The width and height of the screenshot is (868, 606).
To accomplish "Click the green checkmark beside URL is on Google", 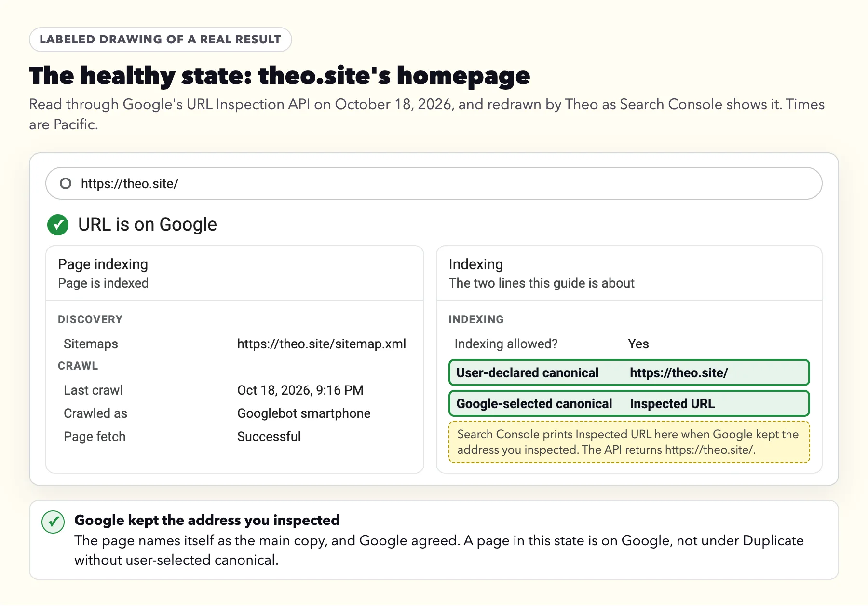I will (x=58, y=225).
